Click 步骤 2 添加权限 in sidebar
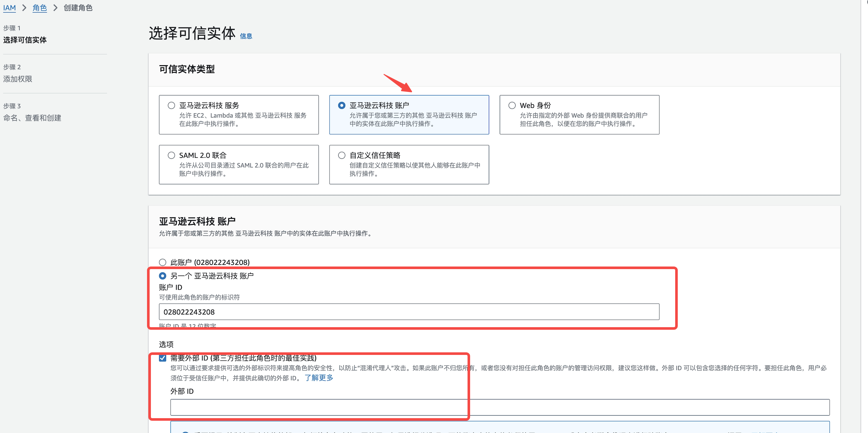This screenshot has width=868, height=433. (x=17, y=79)
